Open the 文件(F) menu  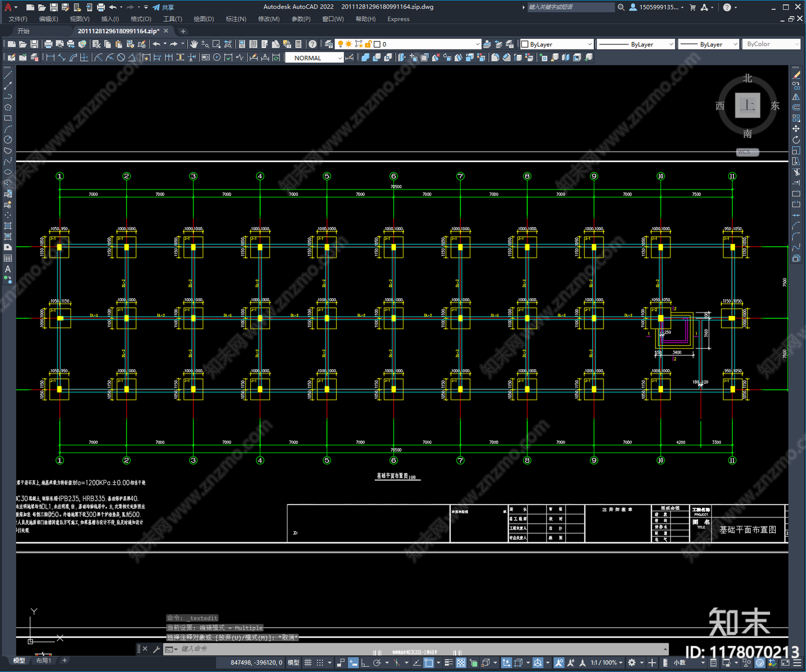18,19
